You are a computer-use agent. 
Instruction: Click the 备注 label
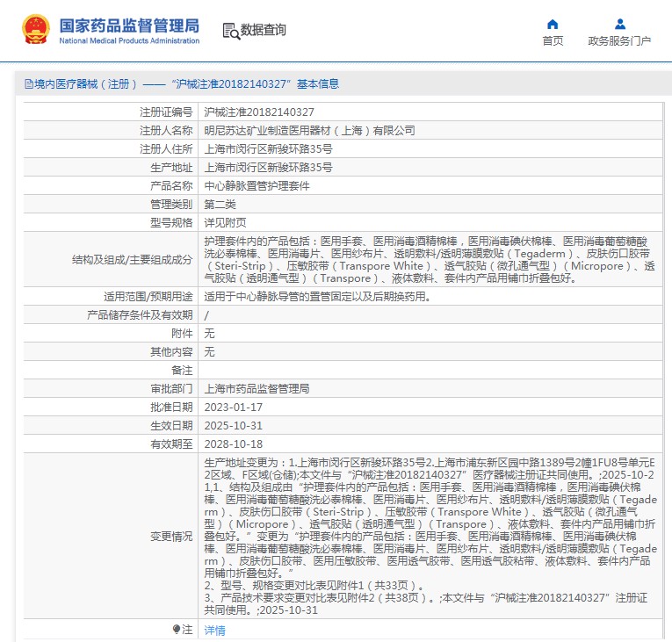[x=182, y=371]
